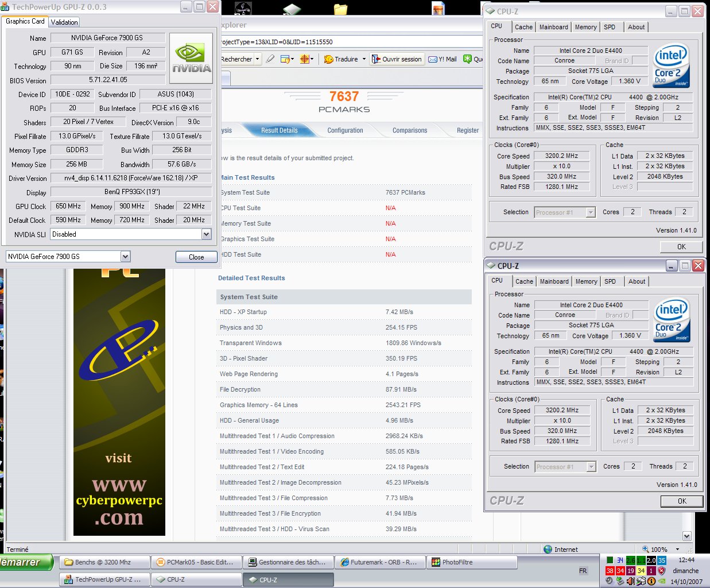Click the Register link on the results page
Image resolution: width=710 pixels, height=588 pixels.
[x=468, y=130]
